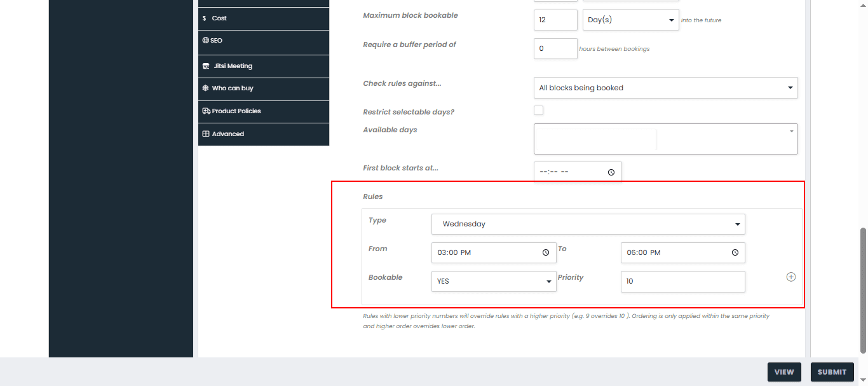The height and width of the screenshot is (386, 868).
Task: Click the grid icon next to Advanced
Action: tap(205, 134)
